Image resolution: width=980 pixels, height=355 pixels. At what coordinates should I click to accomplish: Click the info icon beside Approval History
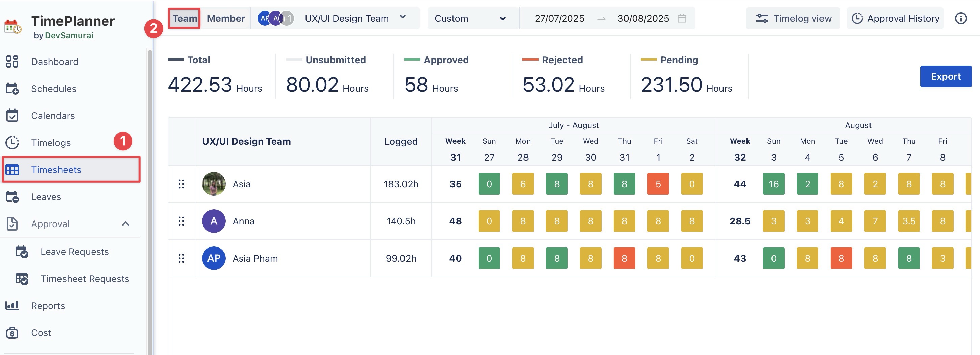(x=961, y=18)
